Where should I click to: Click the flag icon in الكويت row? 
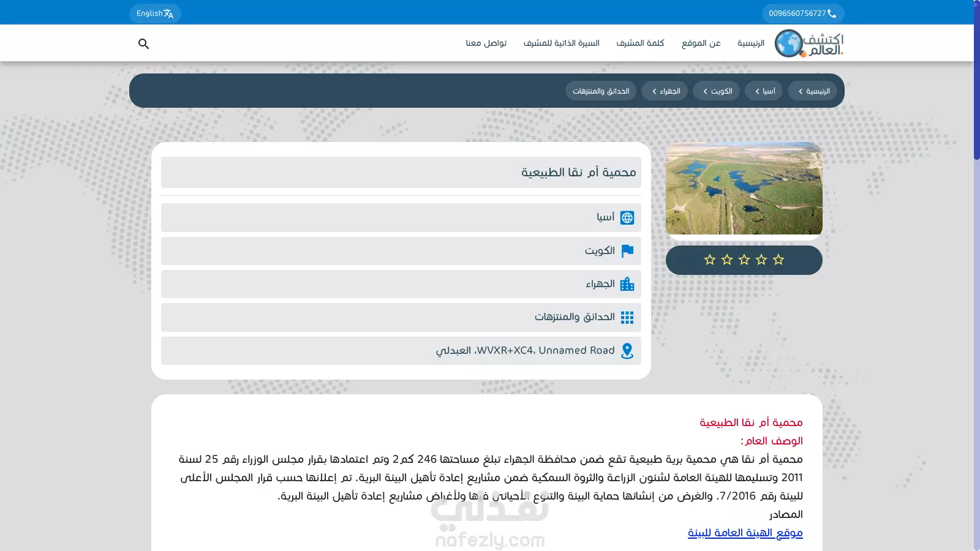coord(627,251)
